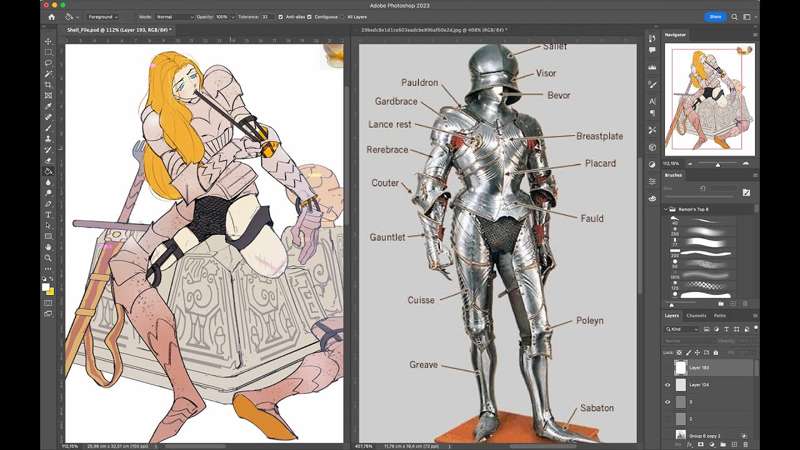Screen dimensions: 800x450
Task: Switch to the Channels tab
Action: [696, 316]
